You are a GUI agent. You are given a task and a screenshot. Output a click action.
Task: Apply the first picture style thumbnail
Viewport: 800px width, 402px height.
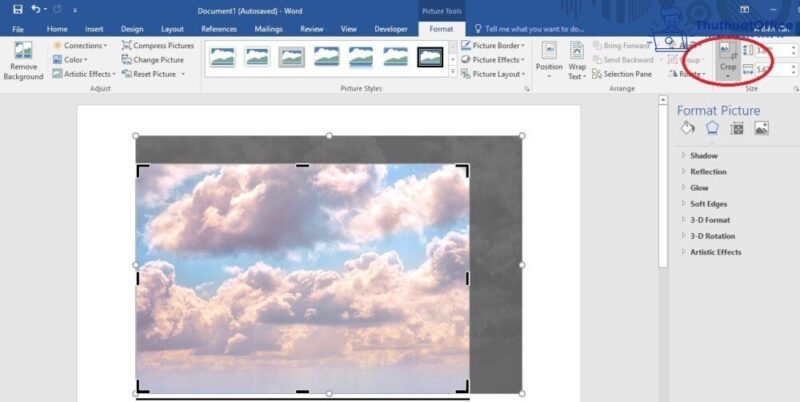coord(223,57)
